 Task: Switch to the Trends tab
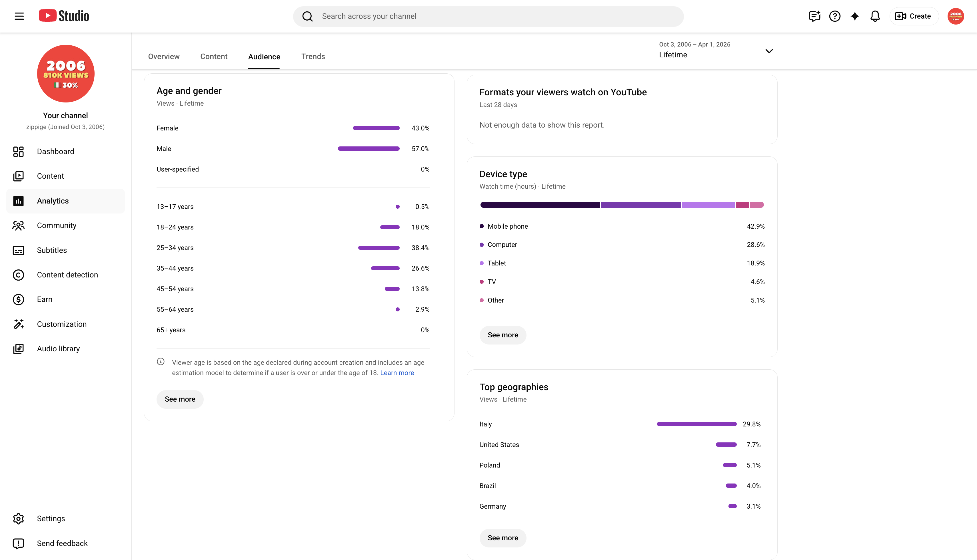[x=313, y=57]
